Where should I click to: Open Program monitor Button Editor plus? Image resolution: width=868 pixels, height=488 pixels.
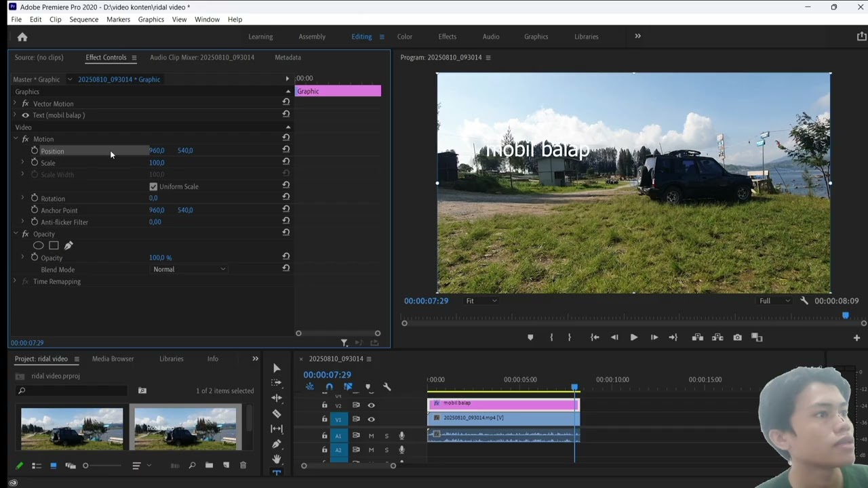(856, 338)
